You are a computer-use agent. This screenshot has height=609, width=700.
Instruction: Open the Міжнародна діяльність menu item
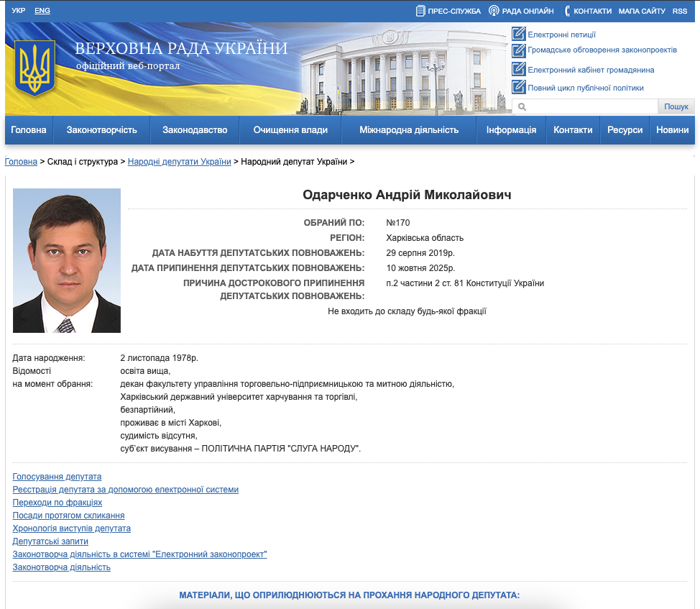[409, 130]
